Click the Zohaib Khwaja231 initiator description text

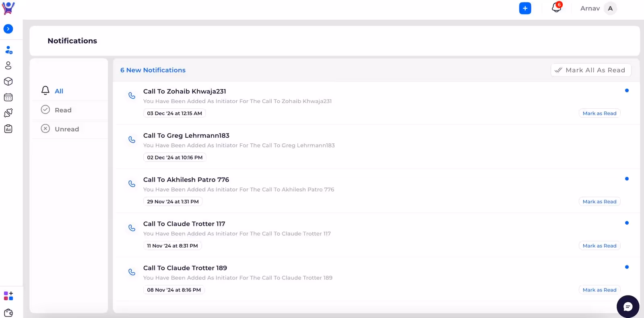(237, 101)
